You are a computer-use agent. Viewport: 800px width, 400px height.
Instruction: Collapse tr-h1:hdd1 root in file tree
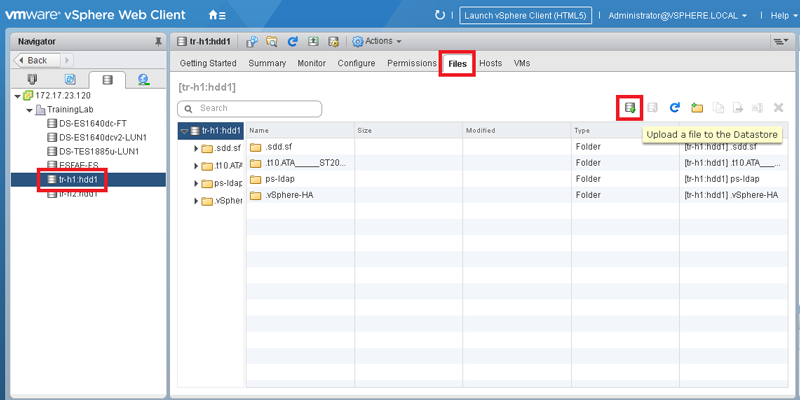coord(184,131)
